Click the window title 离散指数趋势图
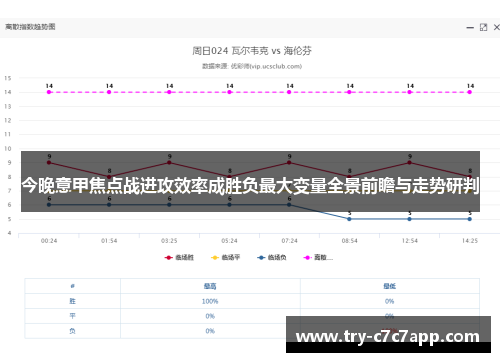Viewport: 500px width, 362px height. tap(30, 27)
